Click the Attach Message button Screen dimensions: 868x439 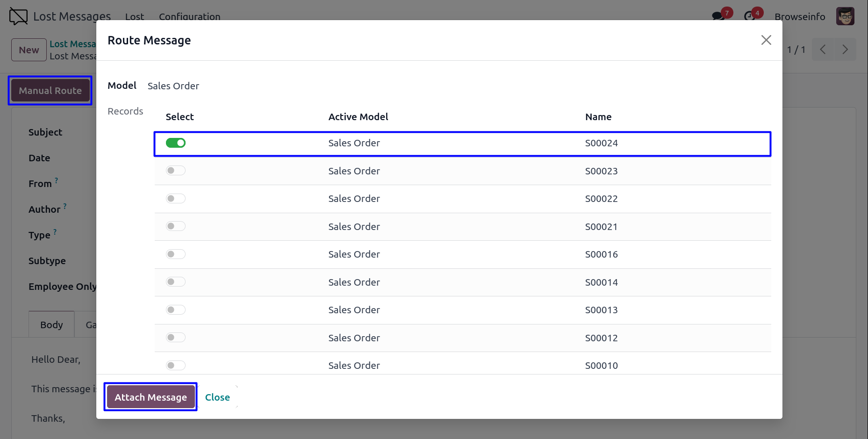(x=151, y=397)
